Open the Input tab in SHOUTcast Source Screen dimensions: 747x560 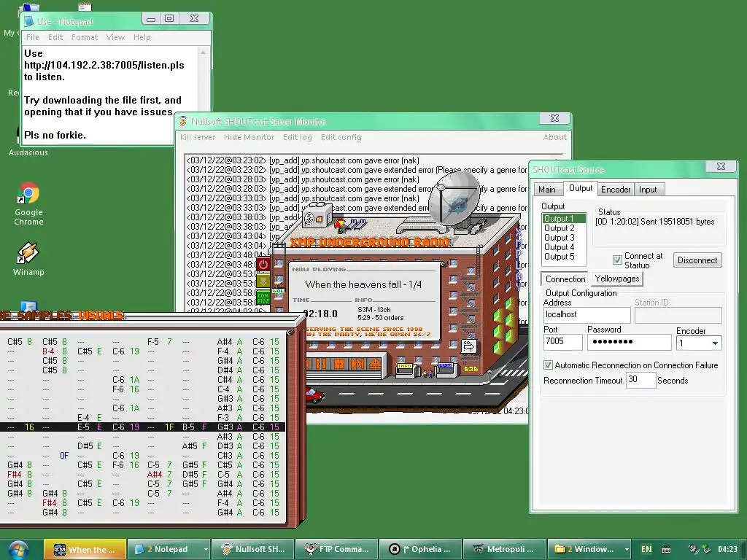point(648,190)
